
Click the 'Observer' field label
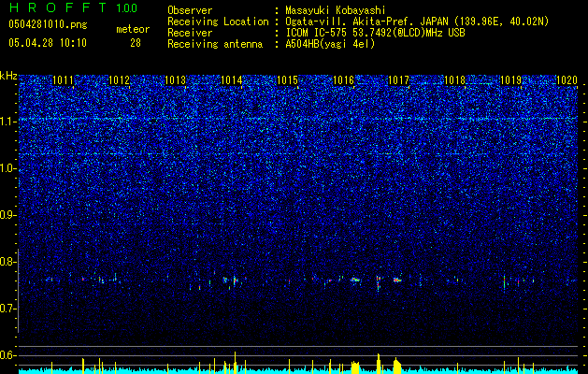pyautogui.click(x=190, y=10)
